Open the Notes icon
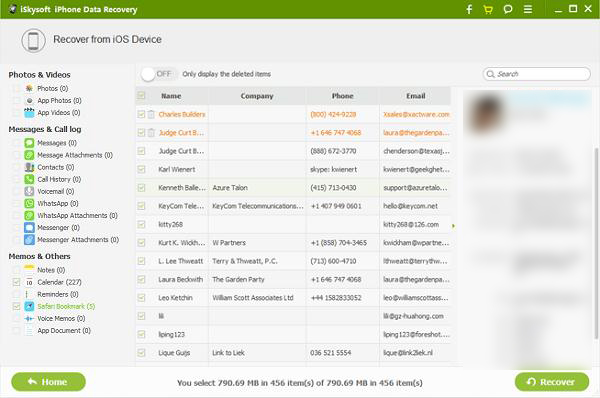This screenshot has width=600, height=398. (x=29, y=270)
